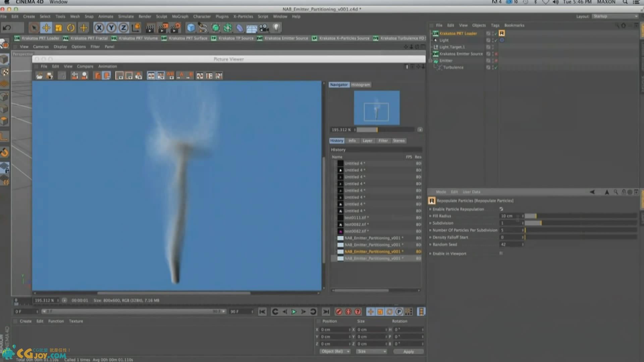
Task: Open Picture Viewer Compare menu
Action: click(x=85, y=66)
